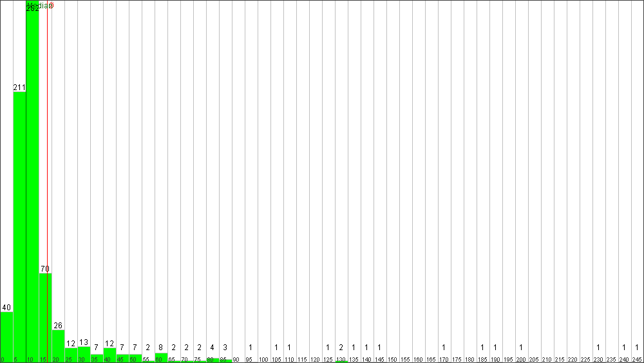Select the count 2 at bin 130
Image resolution: width=644 pixels, height=363 pixels.
(x=341, y=348)
